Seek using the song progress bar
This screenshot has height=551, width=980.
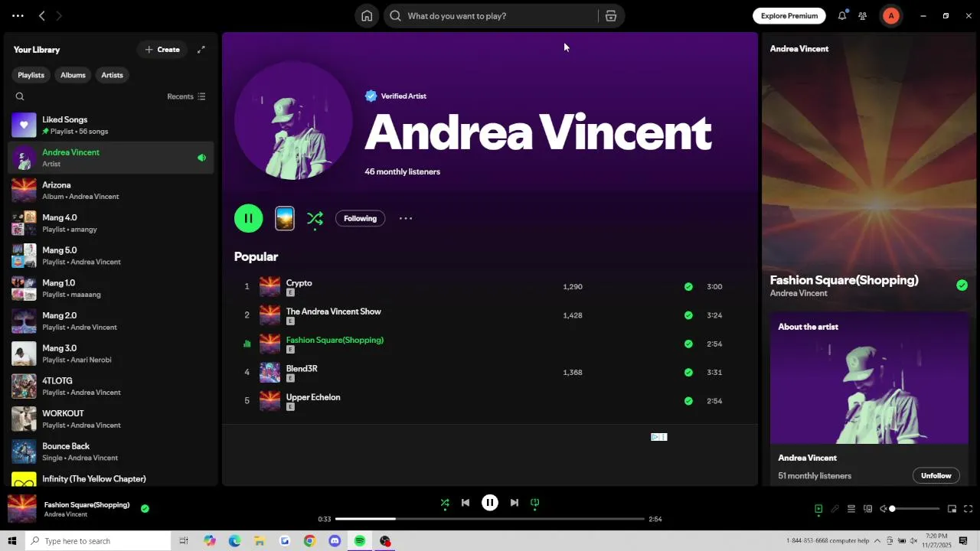pyautogui.click(x=490, y=519)
